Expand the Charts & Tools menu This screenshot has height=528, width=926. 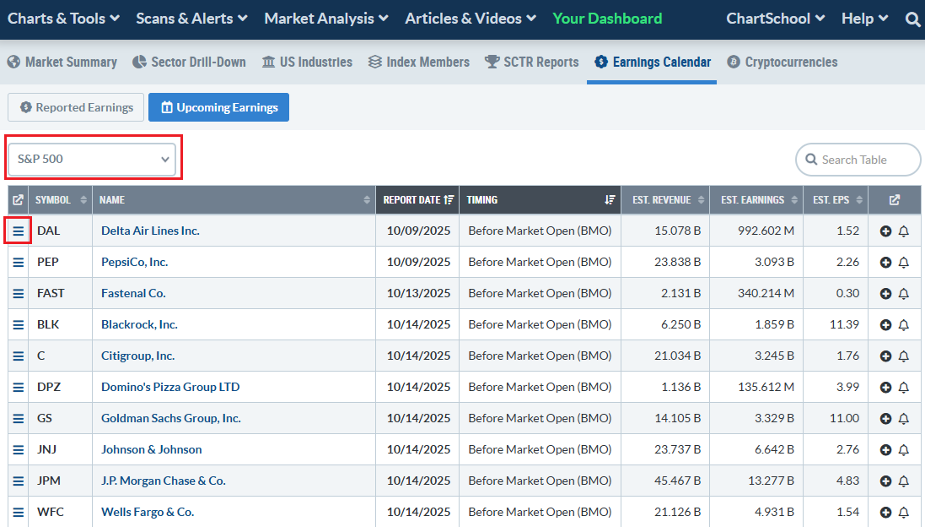pos(64,19)
